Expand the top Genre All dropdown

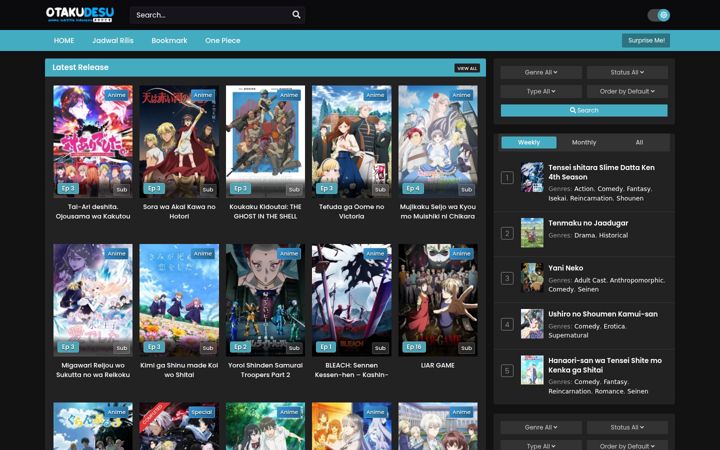pos(541,72)
